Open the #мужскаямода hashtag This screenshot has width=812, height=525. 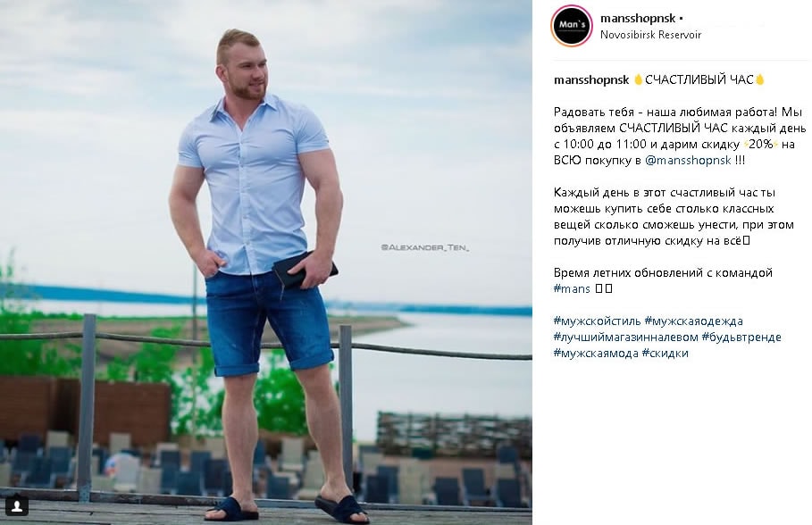(x=596, y=353)
